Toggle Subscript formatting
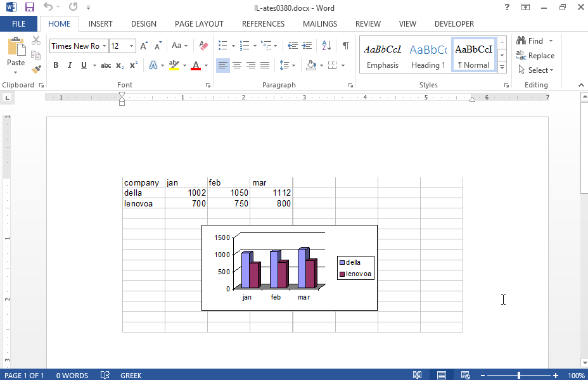This screenshot has height=380, width=588. click(x=120, y=66)
